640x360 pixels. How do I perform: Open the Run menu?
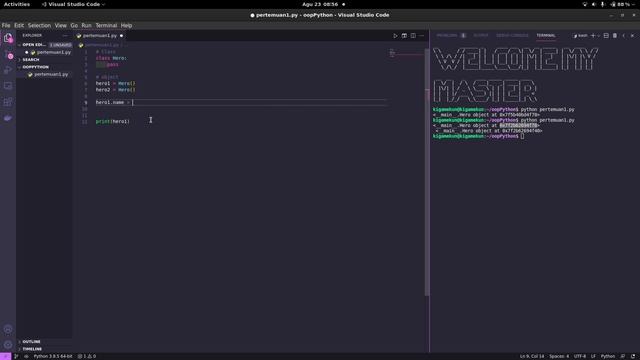(86, 25)
